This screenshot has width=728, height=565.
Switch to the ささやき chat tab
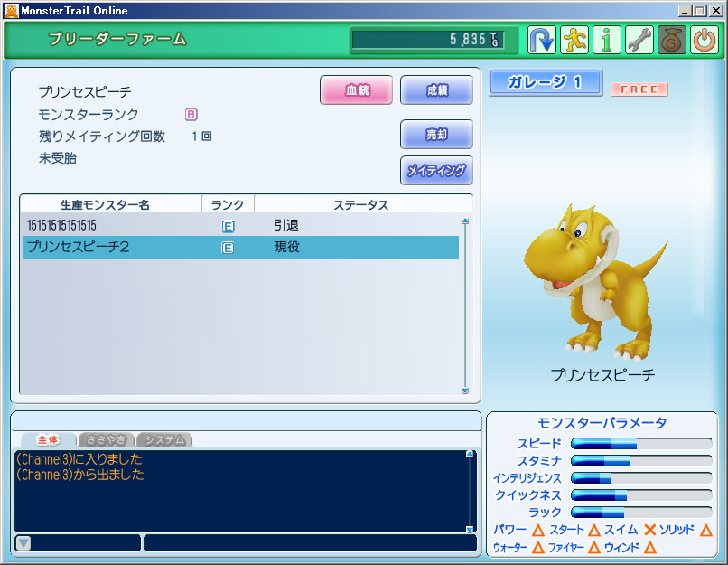pos(107,439)
